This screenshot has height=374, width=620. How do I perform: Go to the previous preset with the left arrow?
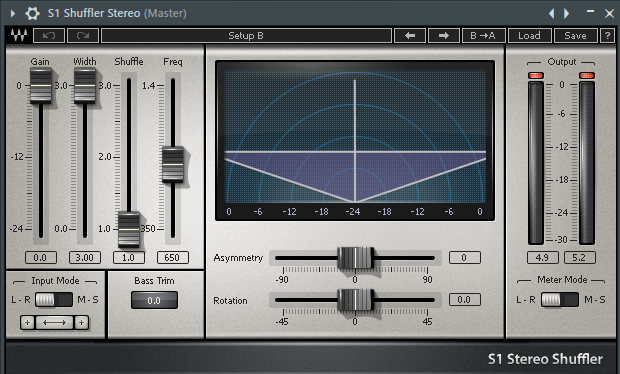(410, 36)
